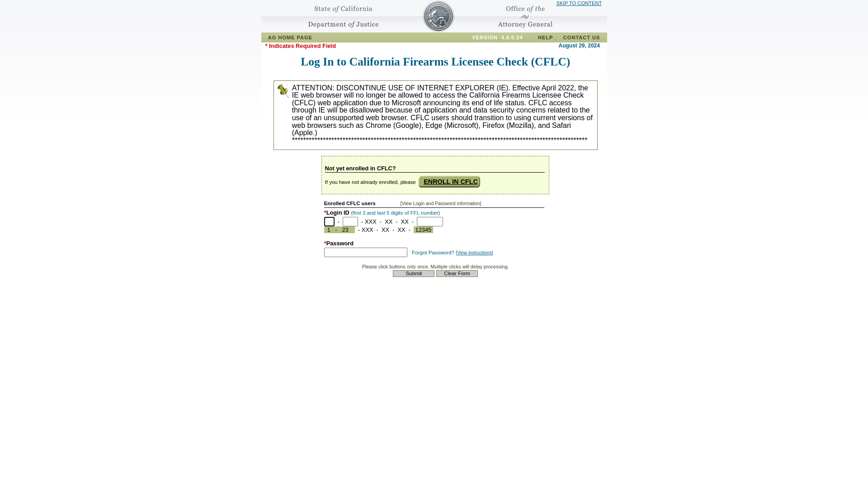Open the Forgot Password instructions dropdown
Screen dimensions: 868x488
pyautogui.click(x=475, y=253)
